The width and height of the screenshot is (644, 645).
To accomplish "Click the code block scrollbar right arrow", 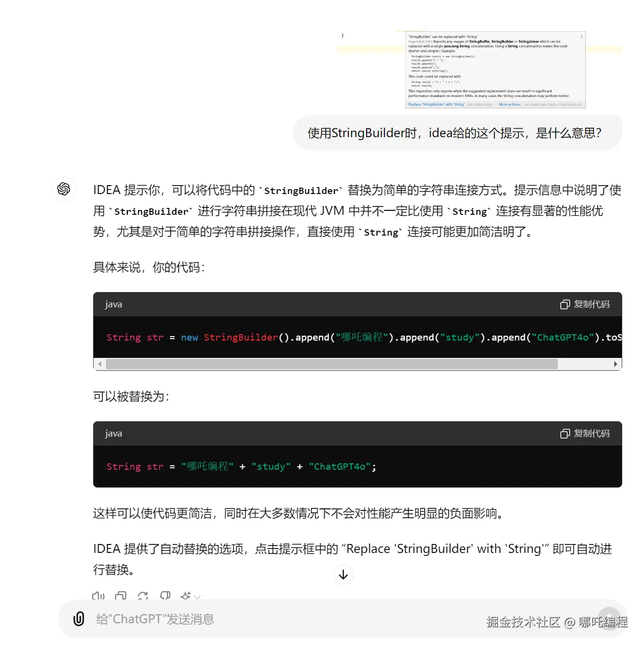I will pyautogui.click(x=616, y=364).
